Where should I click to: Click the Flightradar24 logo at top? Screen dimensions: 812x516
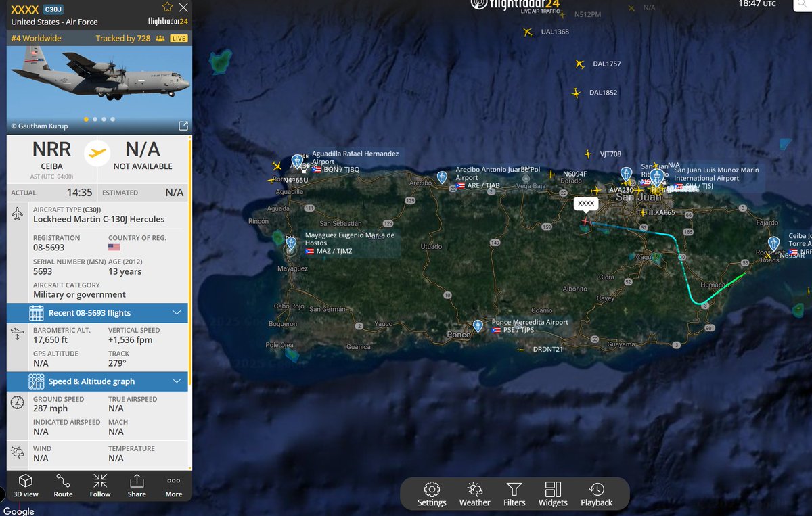515,5
